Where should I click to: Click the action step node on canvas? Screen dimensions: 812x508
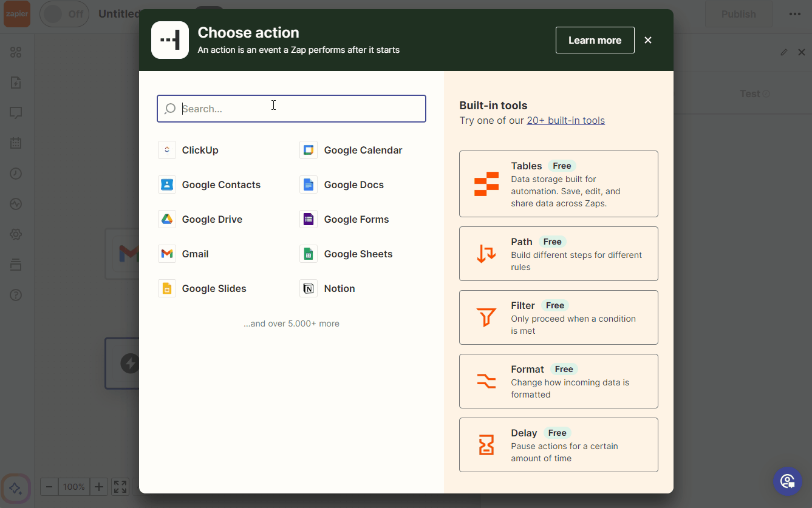pyautogui.click(x=122, y=364)
